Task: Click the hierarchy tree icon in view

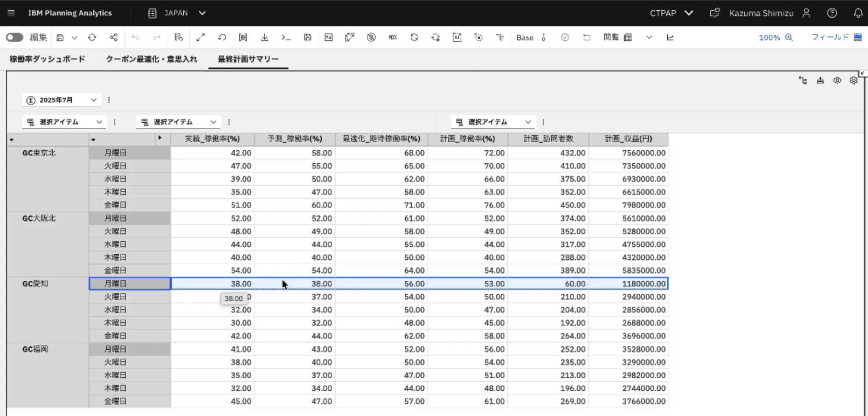Action: click(x=803, y=80)
